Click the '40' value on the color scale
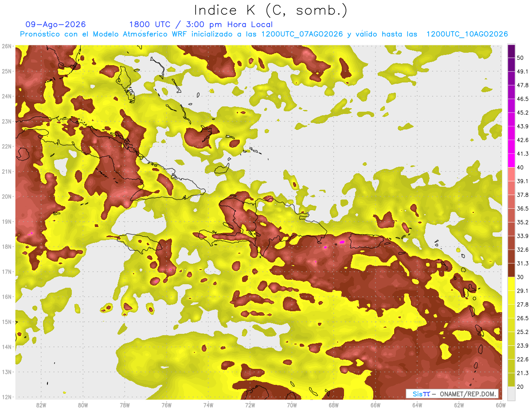Screen dimensions: 532x411 pyautogui.click(x=520, y=168)
